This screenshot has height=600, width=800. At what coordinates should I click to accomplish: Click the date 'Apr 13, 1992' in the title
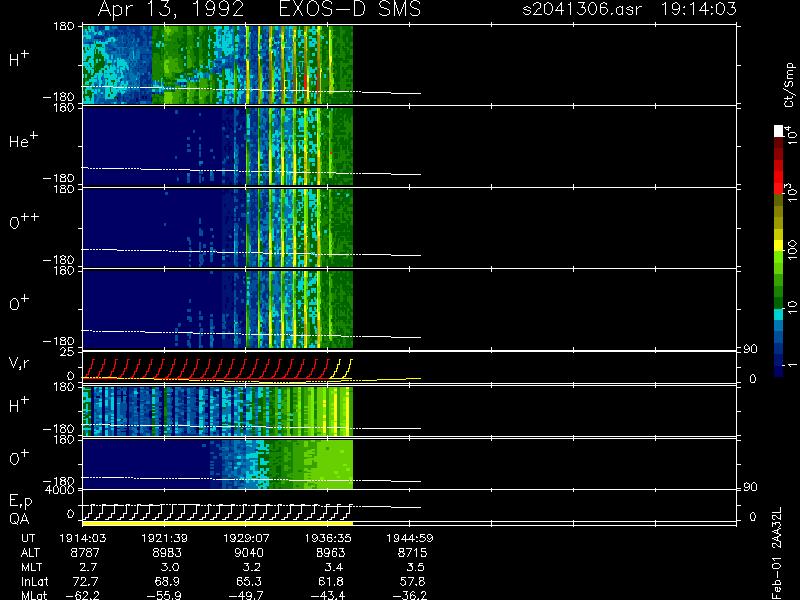171,10
